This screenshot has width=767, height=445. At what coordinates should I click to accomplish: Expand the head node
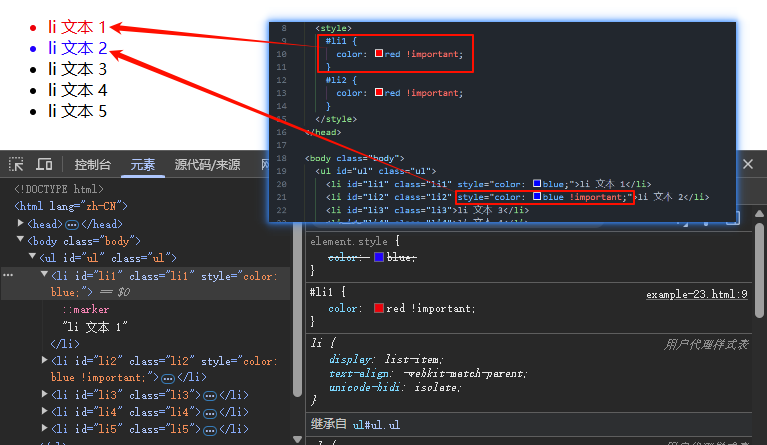[21, 223]
